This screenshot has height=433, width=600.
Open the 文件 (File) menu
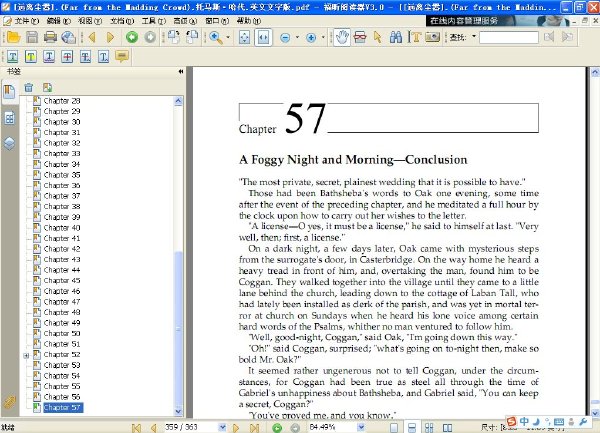pos(26,21)
